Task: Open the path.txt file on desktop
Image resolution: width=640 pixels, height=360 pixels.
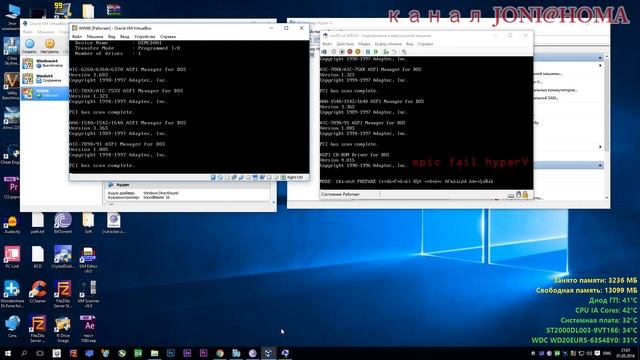Action: point(38,223)
